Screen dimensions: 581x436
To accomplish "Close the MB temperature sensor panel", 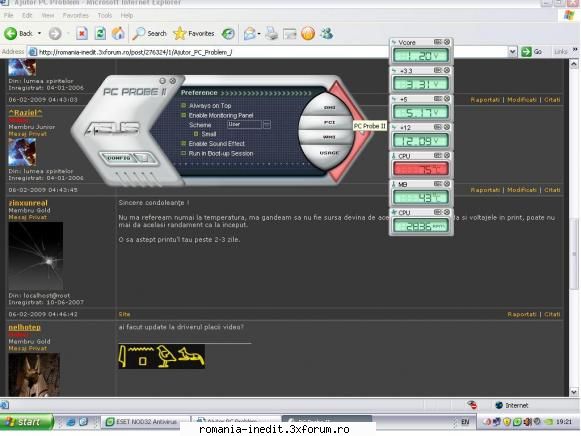I will pos(447,184).
